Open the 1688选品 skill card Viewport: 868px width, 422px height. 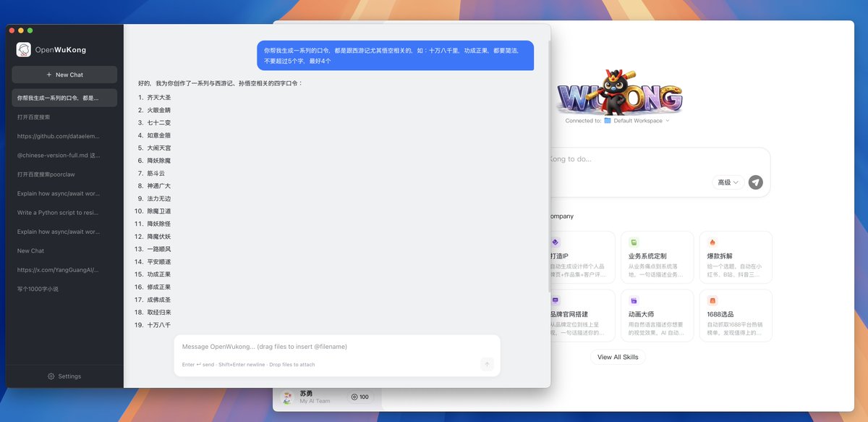pyautogui.click(x=736, y=316)
